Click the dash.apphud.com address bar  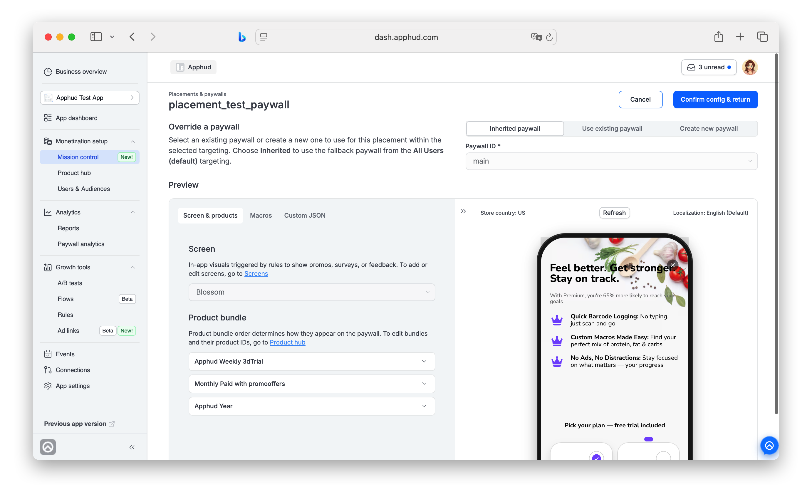(x=406, y=37)
